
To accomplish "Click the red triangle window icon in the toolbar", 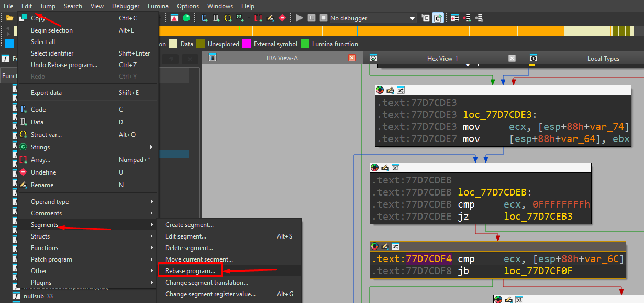I will 174,18.
